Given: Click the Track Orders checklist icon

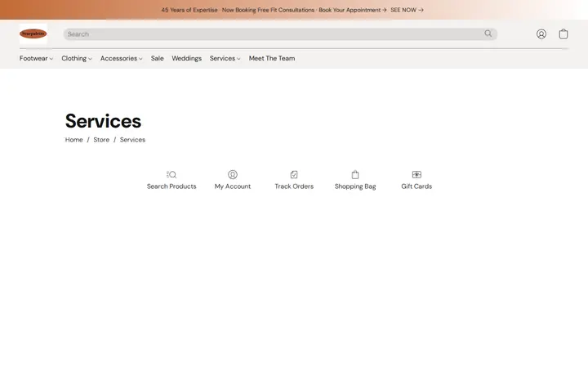Looking at the screenshot, I should (294, 175).
